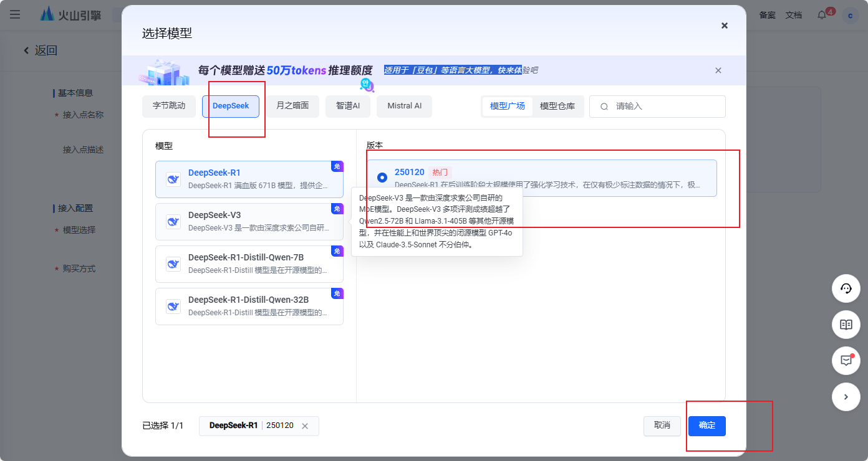Switch to the Mistral AI vendor tab

pyautogui.click(x=405, y=106)
